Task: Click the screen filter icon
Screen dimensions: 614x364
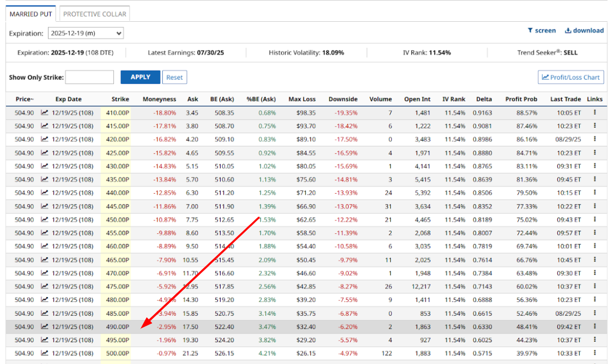Action: [x=530, y=30]
